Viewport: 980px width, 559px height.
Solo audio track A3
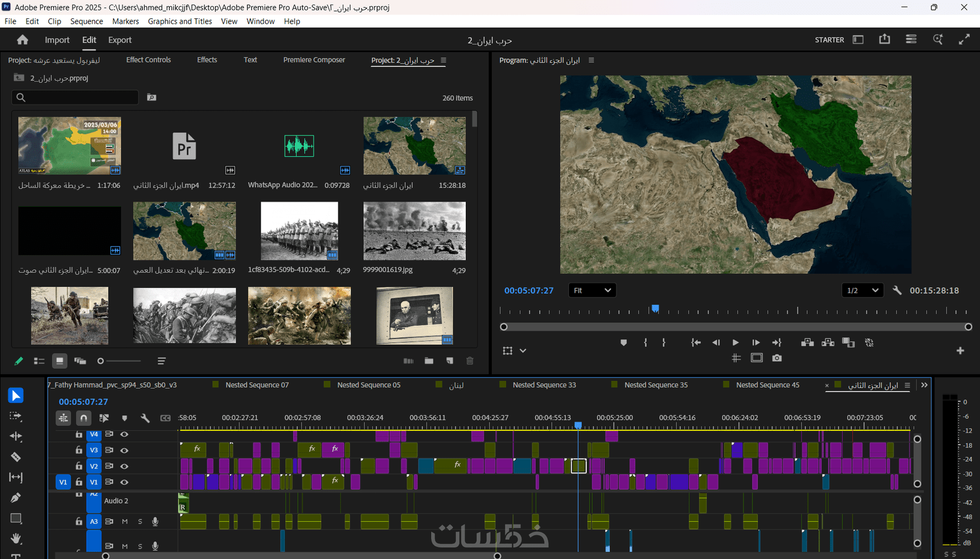140,522
